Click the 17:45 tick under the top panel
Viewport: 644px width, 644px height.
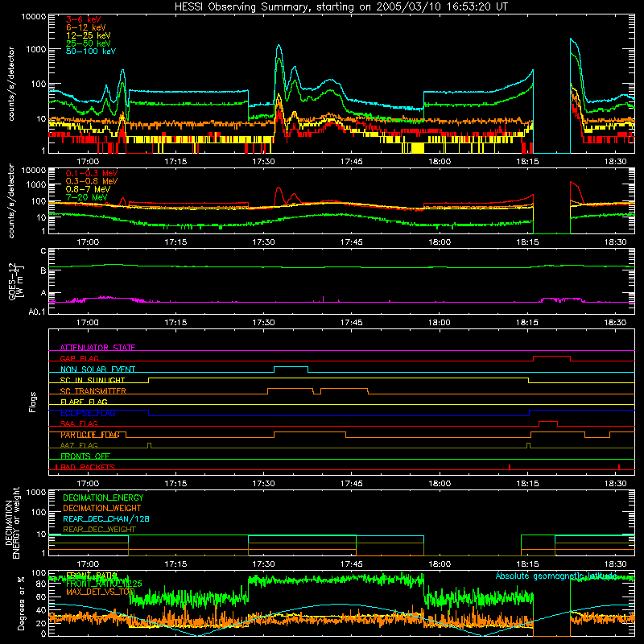352,161
